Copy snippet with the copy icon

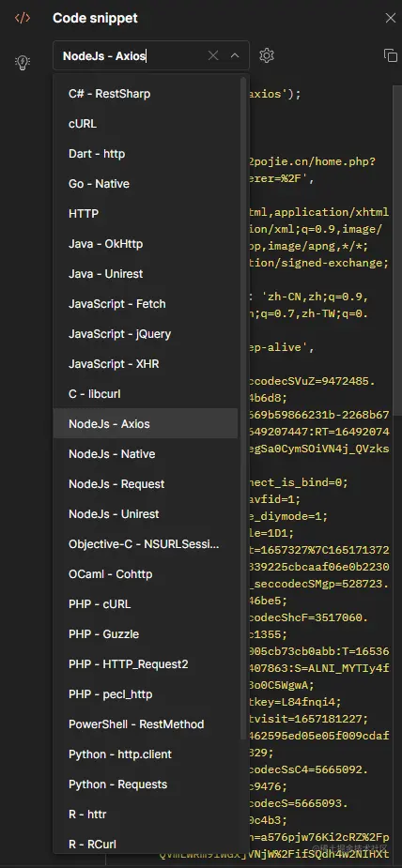(391, 55)
